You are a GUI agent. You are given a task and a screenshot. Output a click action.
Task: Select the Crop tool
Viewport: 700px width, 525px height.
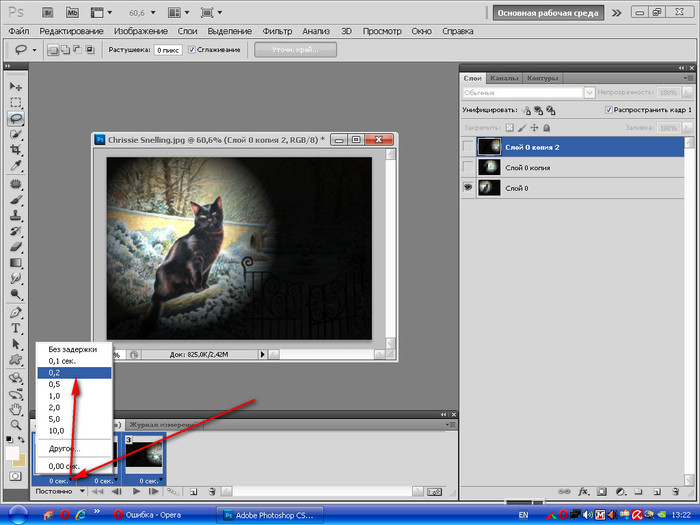point(16,149)
